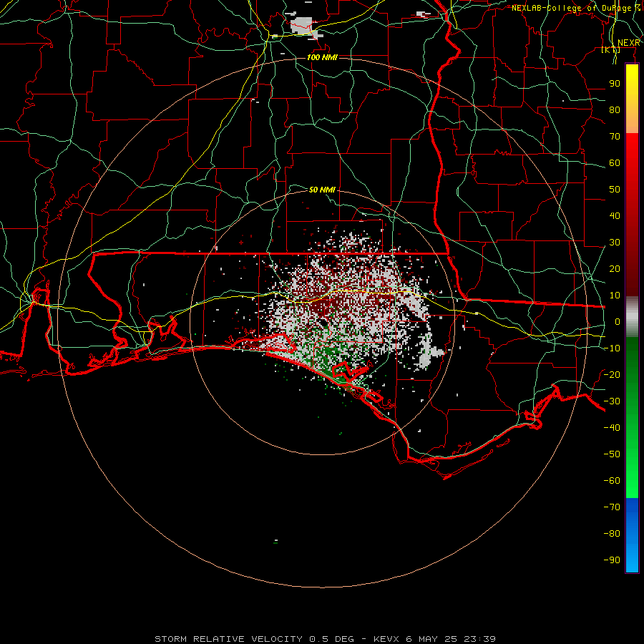
Task: Click the scale value "-80"
Action: [x=612, y=534]
